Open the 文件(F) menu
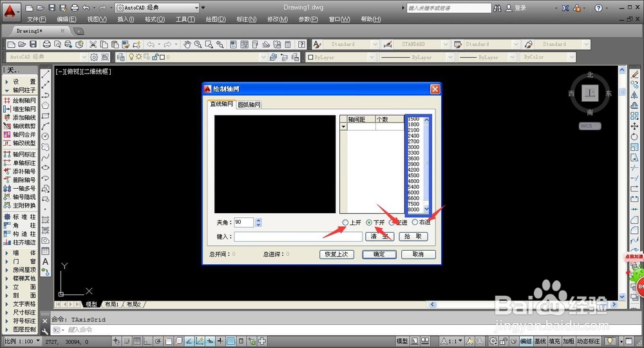Viewport: 644px width, 348px height. tap(36, 19)
